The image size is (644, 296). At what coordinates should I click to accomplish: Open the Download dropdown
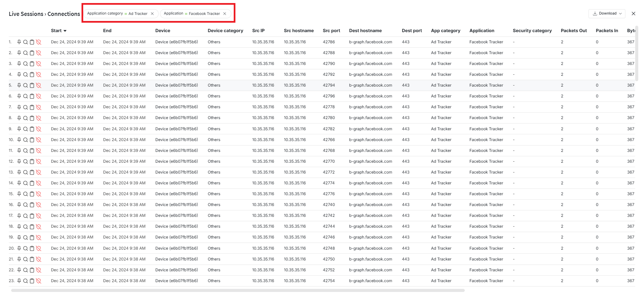tap(607, 14)
